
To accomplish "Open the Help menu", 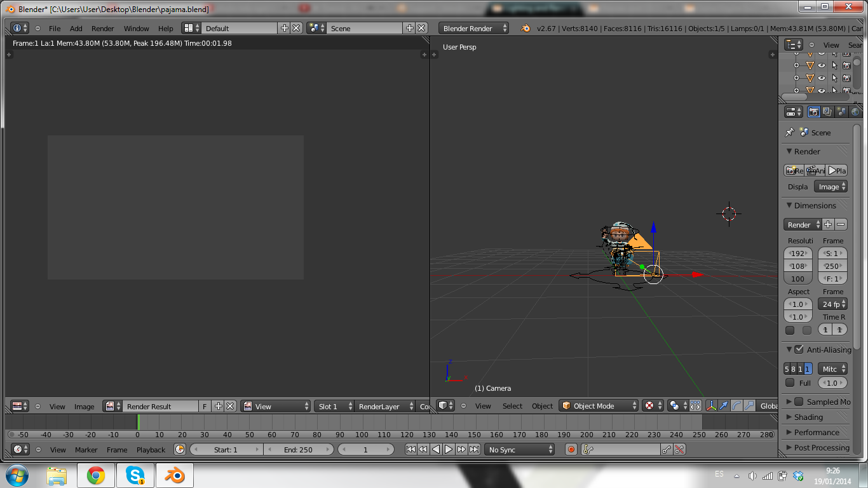I will (x=165, y=28).
